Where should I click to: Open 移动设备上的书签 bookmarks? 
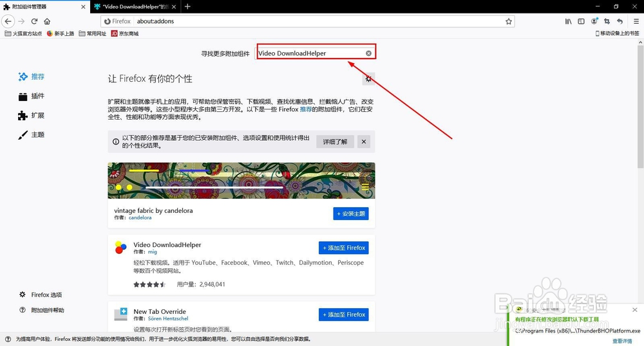pos(618,33)
